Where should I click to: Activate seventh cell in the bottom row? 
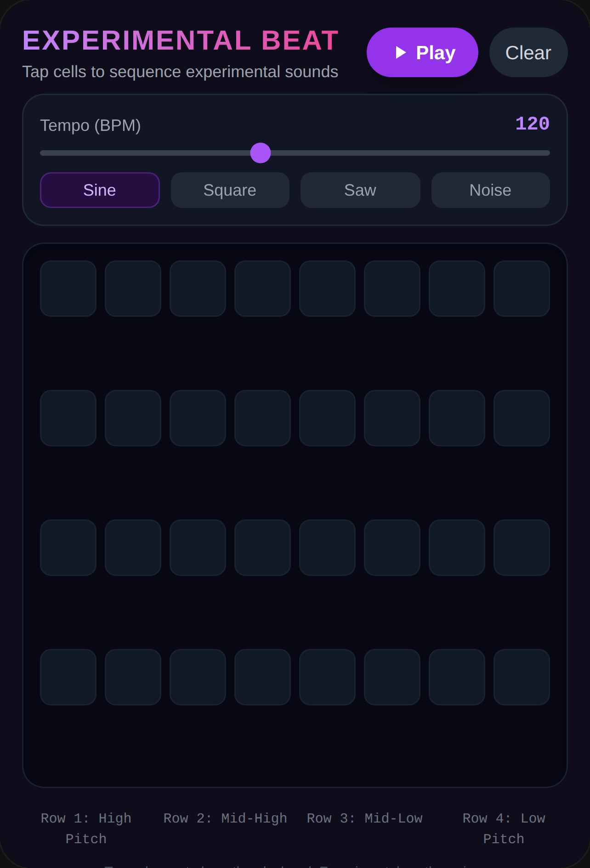[457, 677]
